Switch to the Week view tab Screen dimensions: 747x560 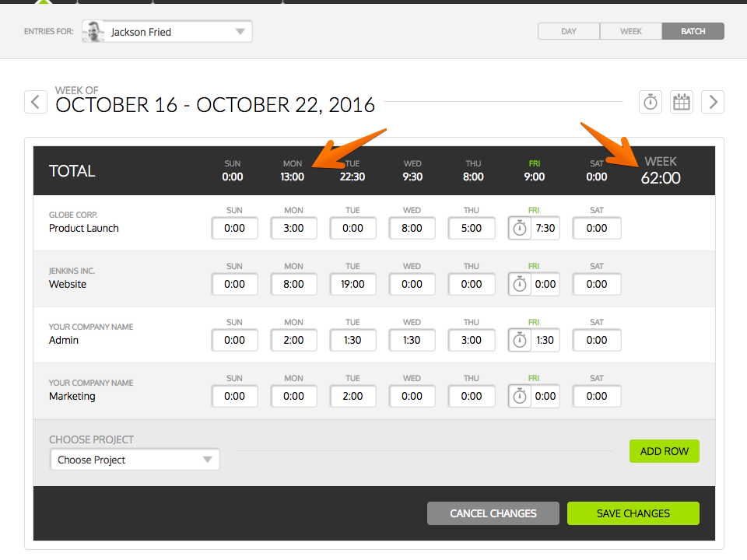point(631,31)
